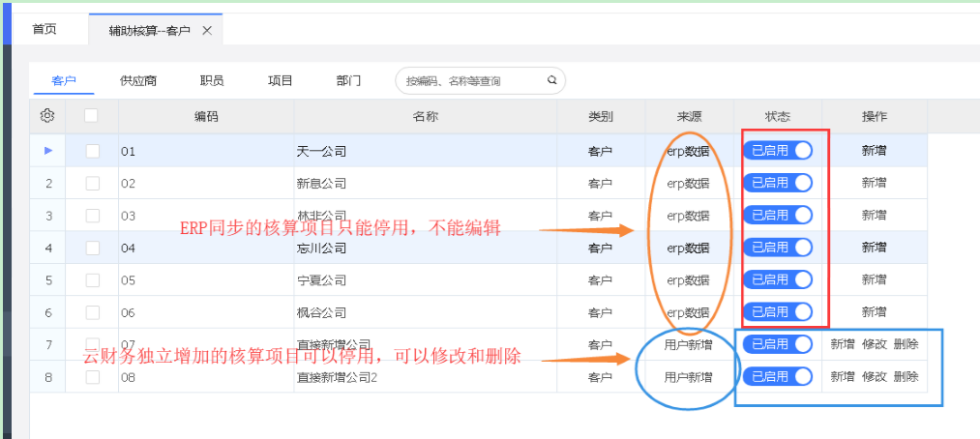This screenshot has width=980, height=439.
Task: Click the 名称 column header
Action: click(425, 116)
